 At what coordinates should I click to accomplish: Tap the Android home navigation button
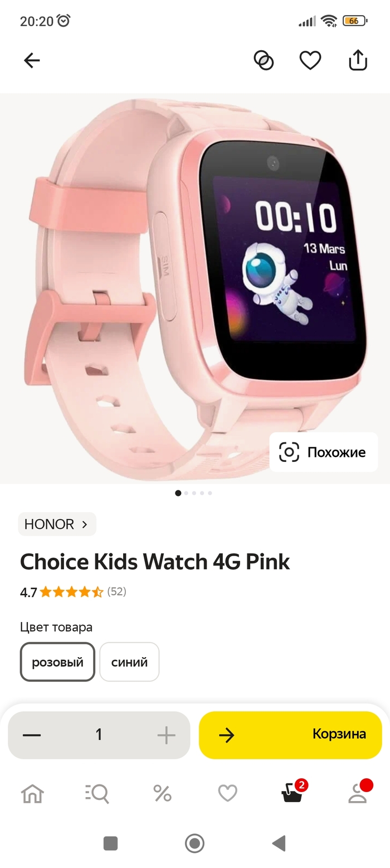click(194, 843)
